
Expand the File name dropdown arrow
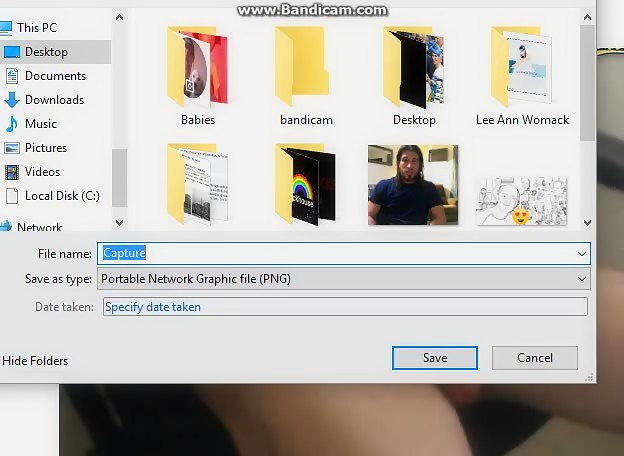tap(581, 254)
